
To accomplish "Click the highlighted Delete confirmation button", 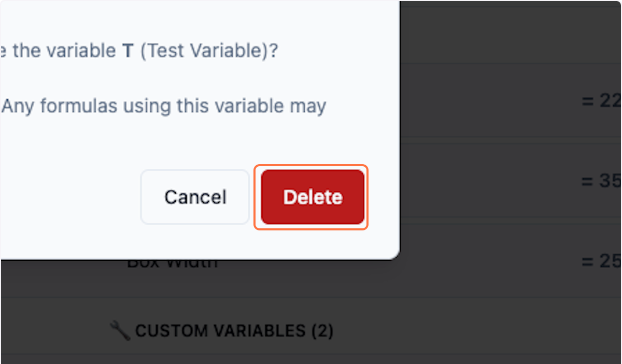I will (x=311, y=197).
